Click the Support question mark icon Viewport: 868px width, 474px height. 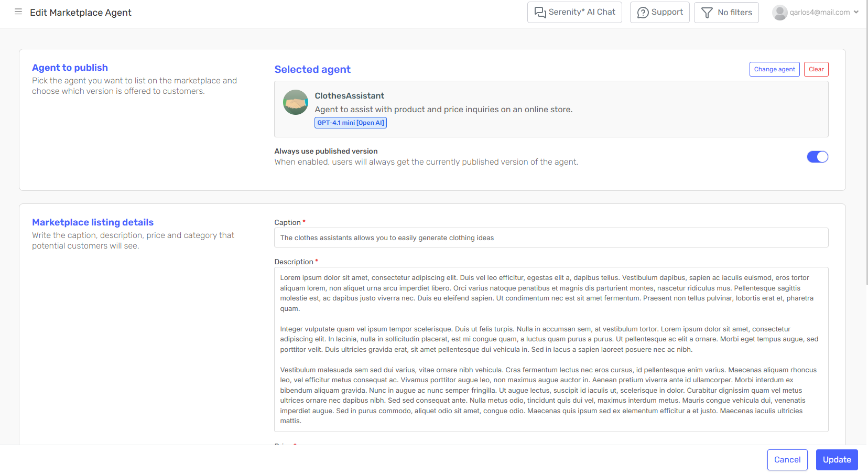(643, 12)
